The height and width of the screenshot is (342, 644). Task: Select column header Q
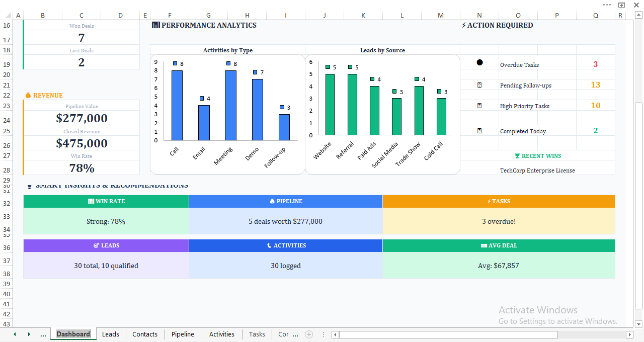(x=596, y=15)
